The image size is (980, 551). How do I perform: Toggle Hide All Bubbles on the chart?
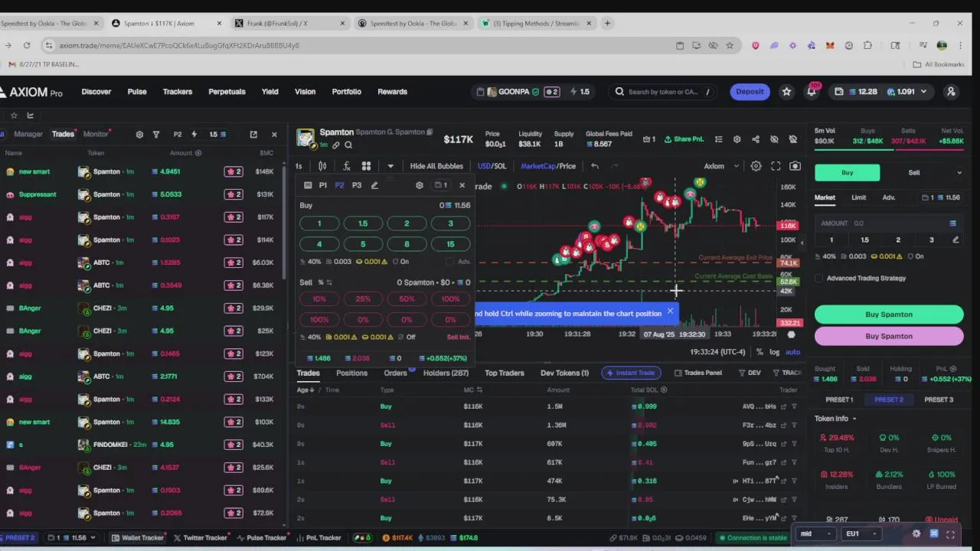(x=436, y=166)
